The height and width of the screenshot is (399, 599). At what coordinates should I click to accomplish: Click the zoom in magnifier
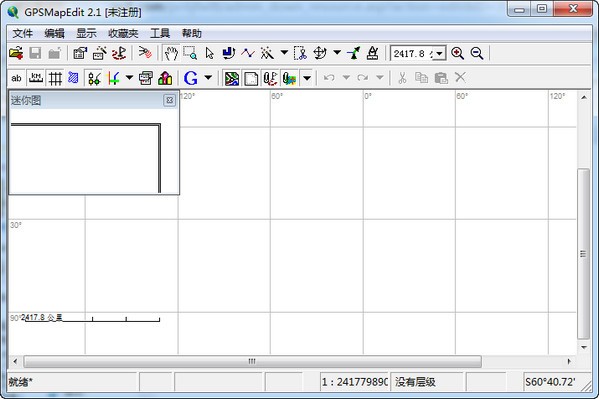[x=458, y=53]
